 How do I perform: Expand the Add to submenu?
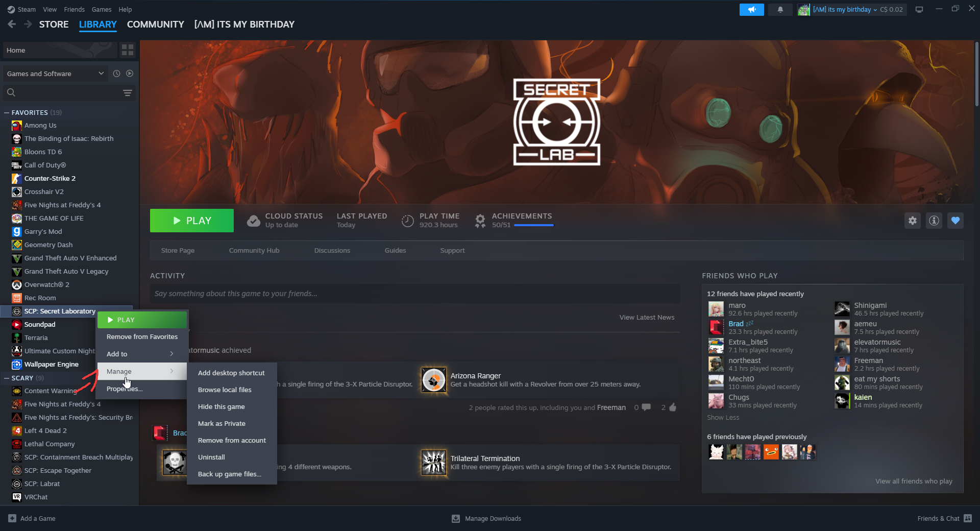142,354
